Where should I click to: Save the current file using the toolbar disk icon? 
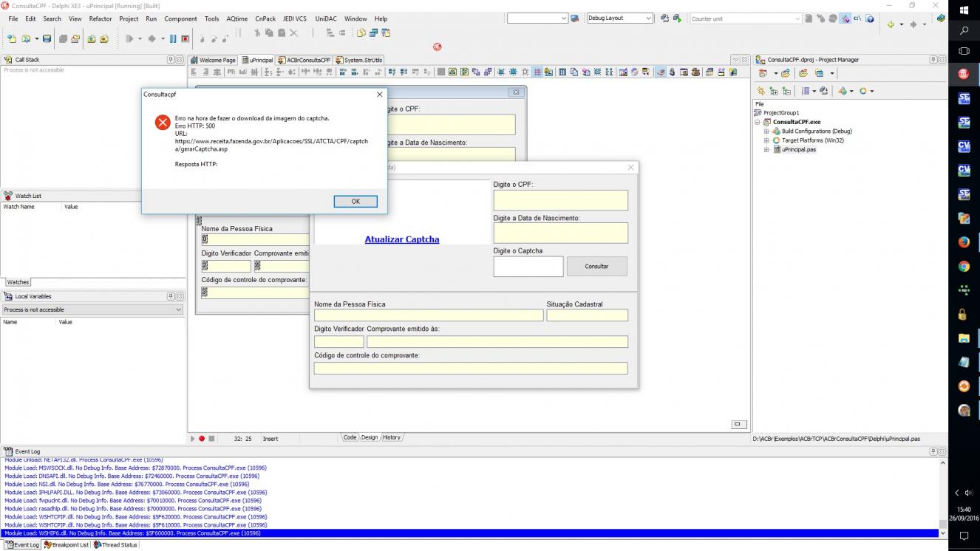[47, 38]
